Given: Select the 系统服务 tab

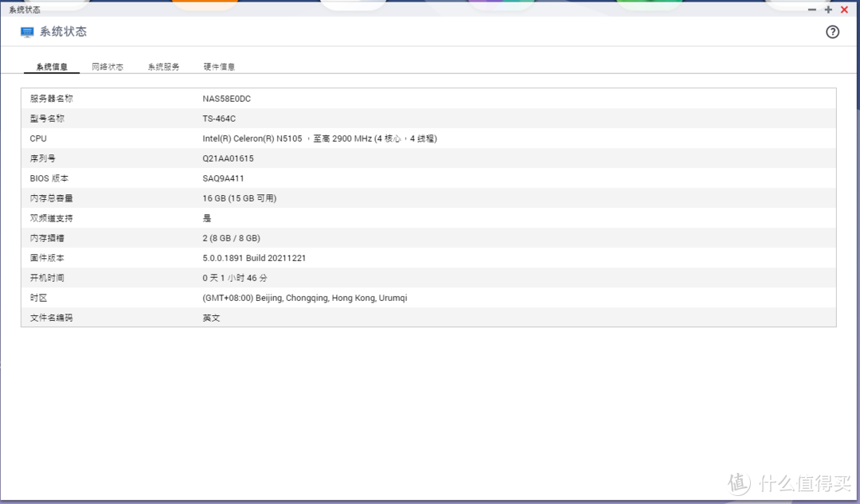Looking at the screenshot, I should point(163,67).
